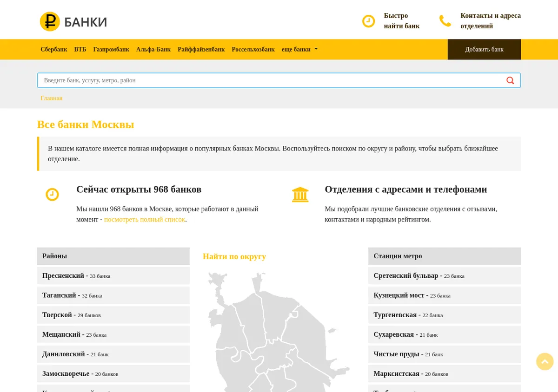The width and height of the screenshot is (558, 392).
Task: Open the Пресненский district row
Action: pyautogui.click(x=113, y=275)
